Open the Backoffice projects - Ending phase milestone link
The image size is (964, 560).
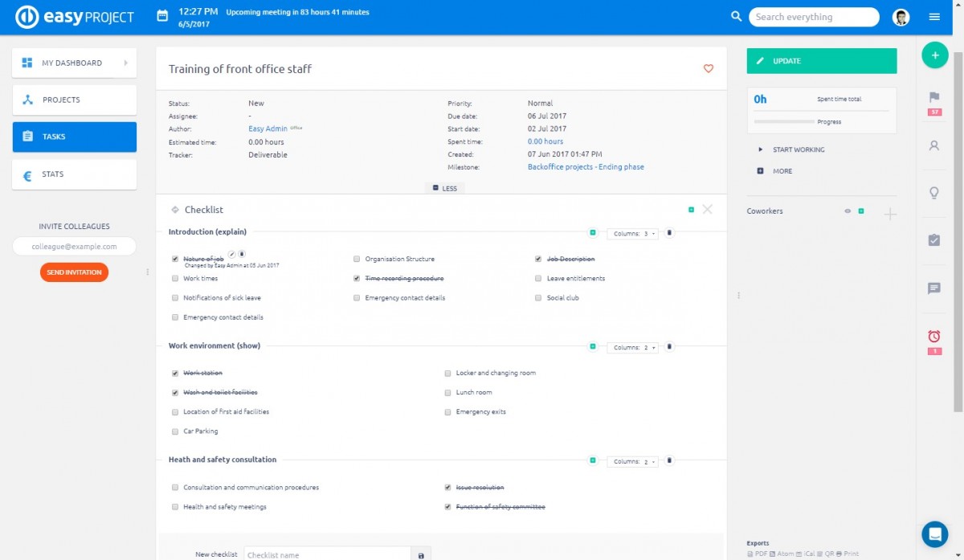click(x=586, y=166)
